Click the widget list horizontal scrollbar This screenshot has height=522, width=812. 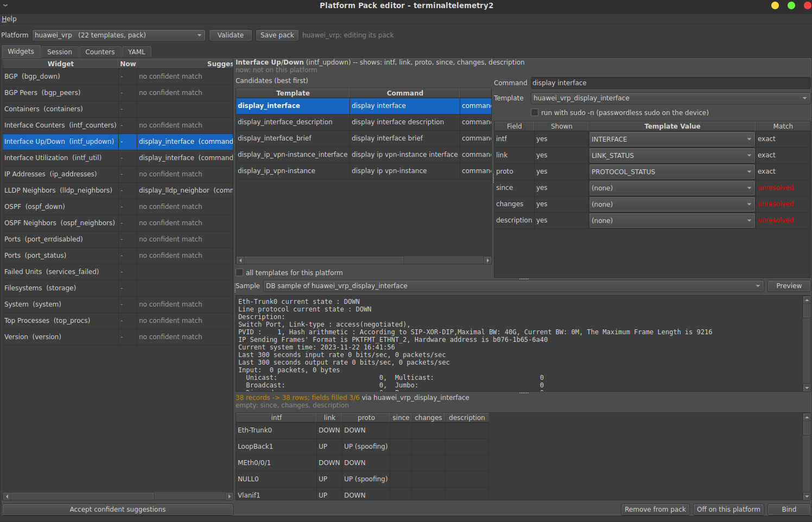click(x=83, y=496)
